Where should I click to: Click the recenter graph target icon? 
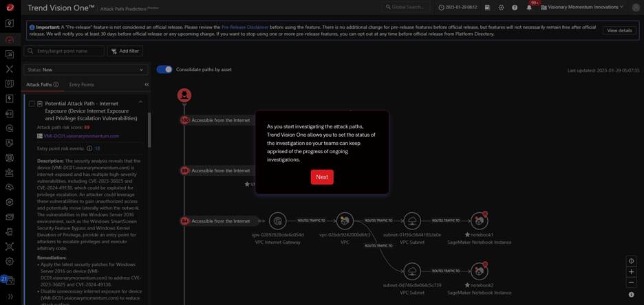[631, 261]
